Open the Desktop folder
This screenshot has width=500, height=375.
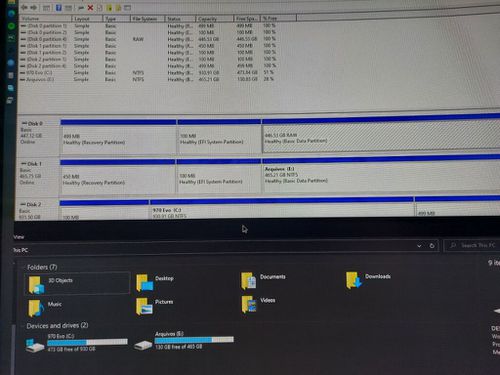coord(155,282)
